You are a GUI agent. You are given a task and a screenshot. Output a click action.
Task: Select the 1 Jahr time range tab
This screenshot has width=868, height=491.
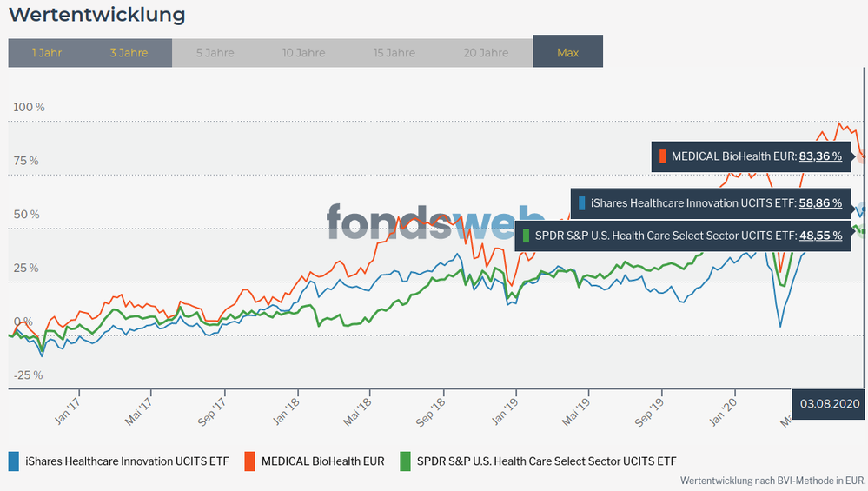pos(47,53)
